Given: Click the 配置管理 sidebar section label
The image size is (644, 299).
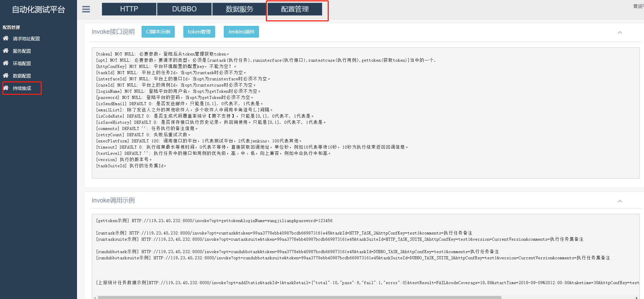Looking at the screenshot, I should click(x=11, y=27).
